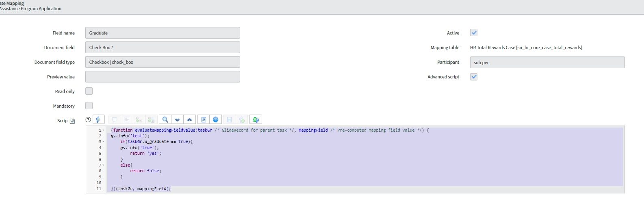Click the Advanced script label
Screen dimensions: 644x219
click(443, 77)
